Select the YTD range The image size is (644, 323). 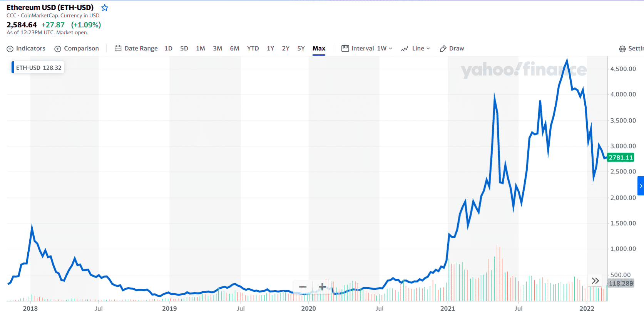pos(253,49)
